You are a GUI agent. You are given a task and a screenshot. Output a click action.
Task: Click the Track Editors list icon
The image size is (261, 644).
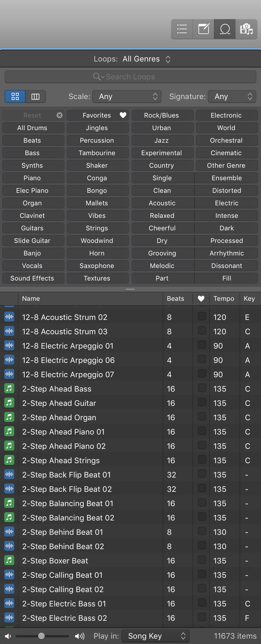pyautogui.click(x=182, y=29)
